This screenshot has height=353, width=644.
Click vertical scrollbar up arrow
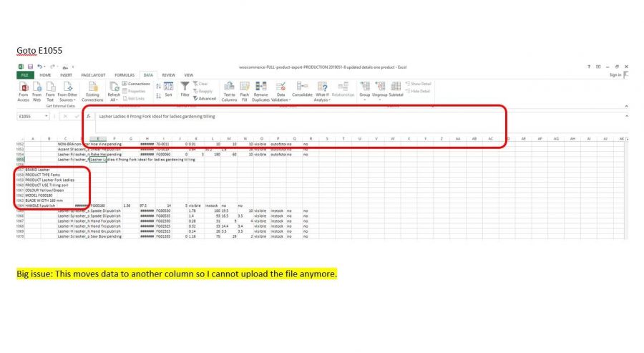(x=626, y=139)
